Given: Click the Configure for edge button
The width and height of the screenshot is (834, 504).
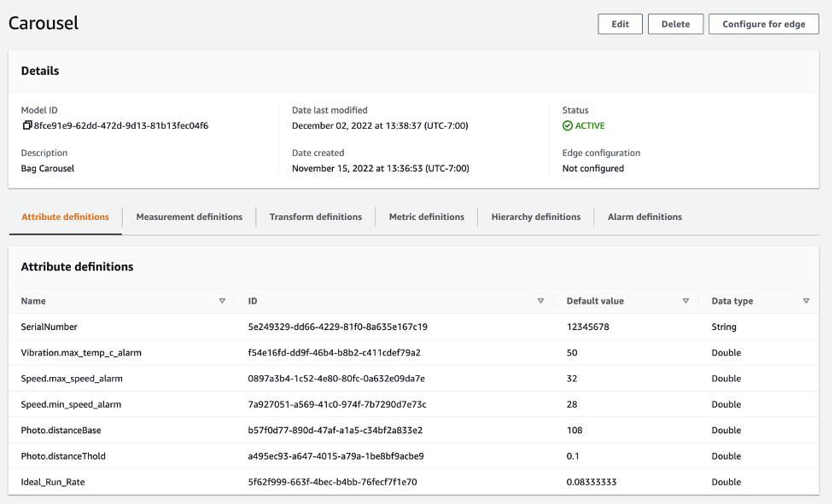Looking at the screenshot, I should 763,24.
